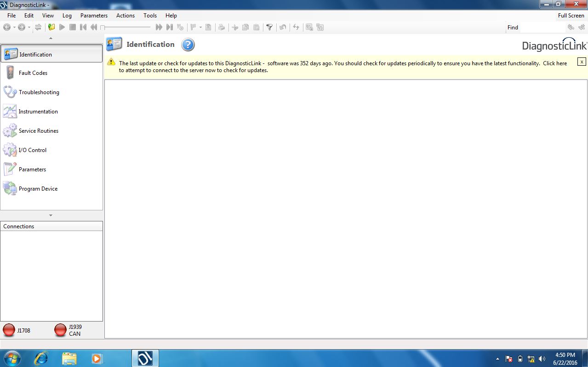Open the Instrumentation panel
This screenshot has width=588, height=367.
click(x=51, y=112)
